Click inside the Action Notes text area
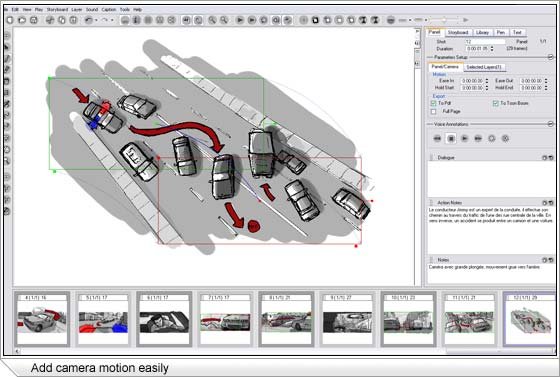The image size is (560, 377). (491, 230)
